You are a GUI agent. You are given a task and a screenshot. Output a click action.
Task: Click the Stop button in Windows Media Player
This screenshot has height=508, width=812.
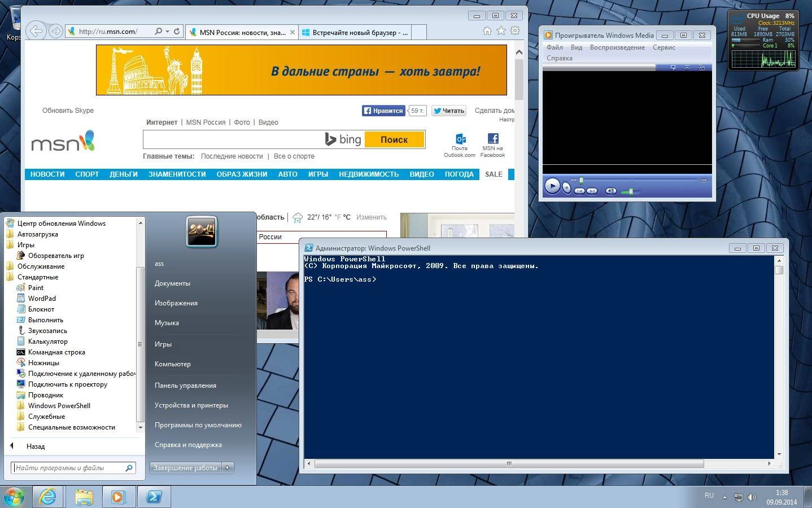566,188
